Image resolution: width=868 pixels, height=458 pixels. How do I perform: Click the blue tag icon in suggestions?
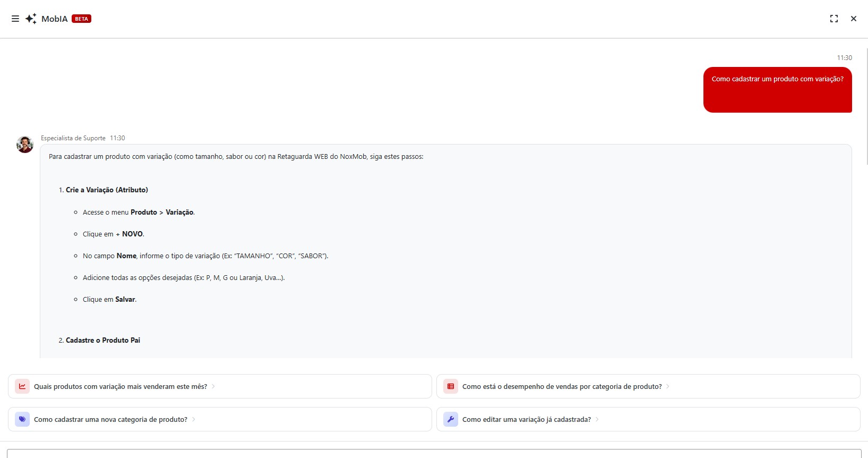pos(22,419)
